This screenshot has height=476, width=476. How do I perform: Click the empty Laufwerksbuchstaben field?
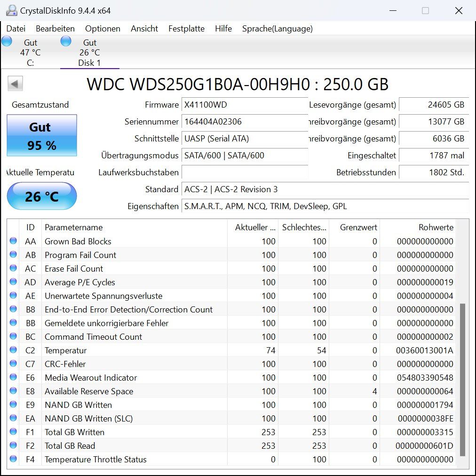[245, 172]
